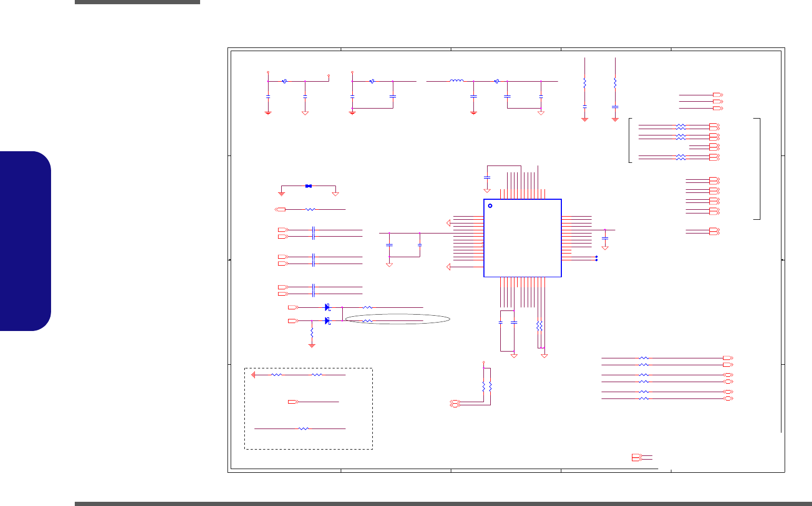The height and width of the screenshot is (506, 812).
Task: Select the solid blue jumper between two grounds
Action: pos(309,186)
